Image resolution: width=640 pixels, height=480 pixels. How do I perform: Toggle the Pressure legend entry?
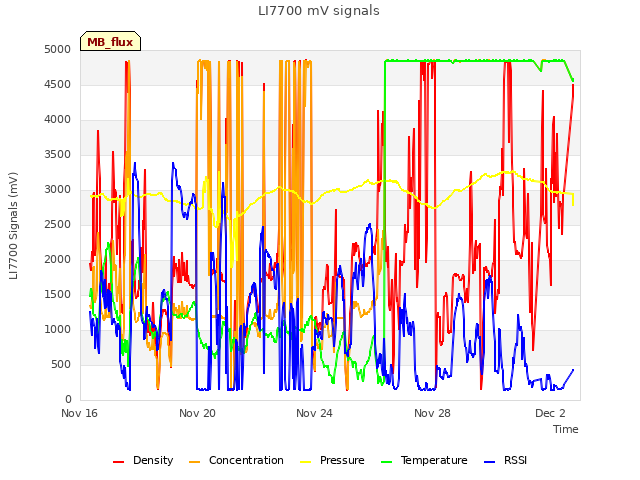[x=332, y=460]
